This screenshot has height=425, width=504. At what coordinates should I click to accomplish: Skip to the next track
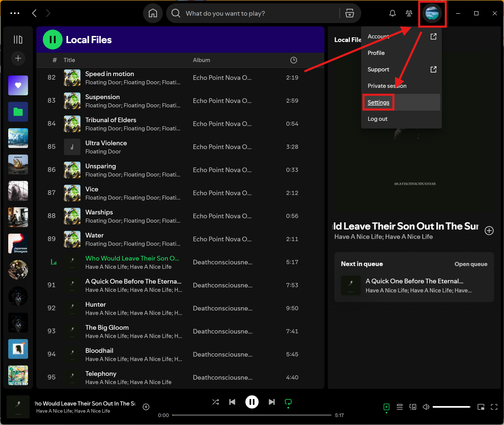271,402
